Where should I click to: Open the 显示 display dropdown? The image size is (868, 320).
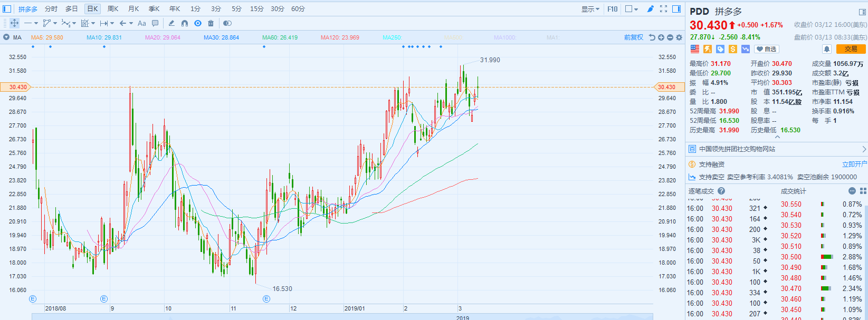pos(590,9)
